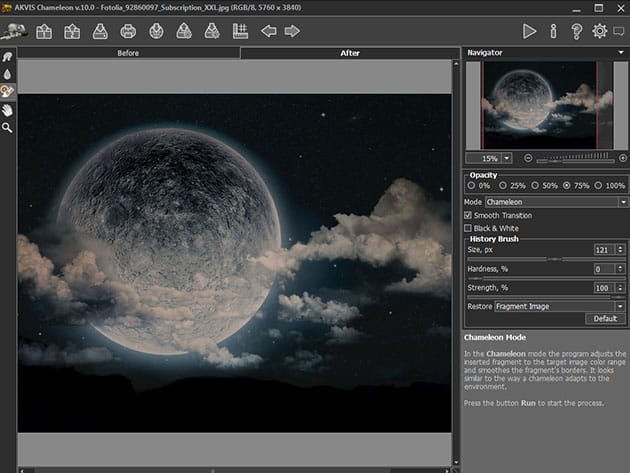
Task: Select the Zoom magnifier tool
Action: click(8, 128)
